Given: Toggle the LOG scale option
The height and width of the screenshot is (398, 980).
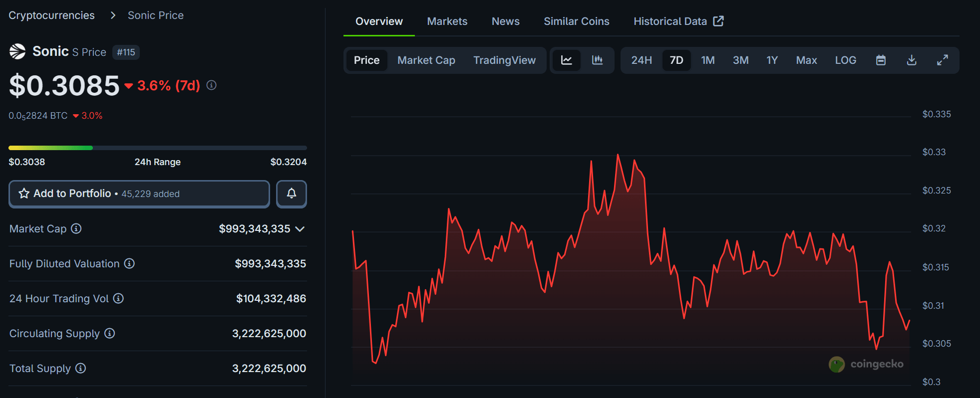Looking at the screenshot, I should pyautogui.click(x=845, y=60).
